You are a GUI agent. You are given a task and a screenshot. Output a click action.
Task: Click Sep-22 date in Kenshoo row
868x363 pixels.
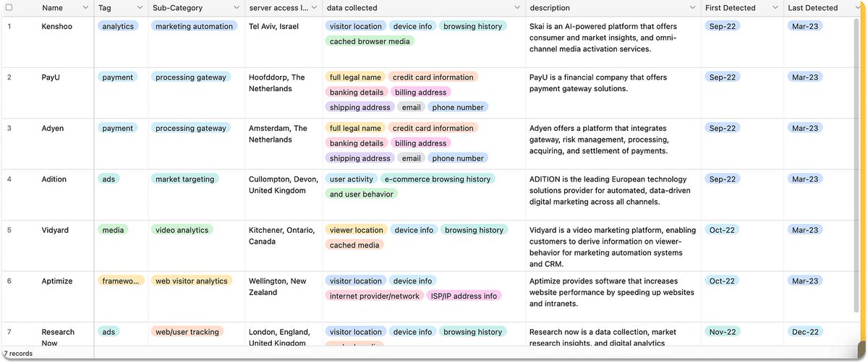(x=723, y=26)
